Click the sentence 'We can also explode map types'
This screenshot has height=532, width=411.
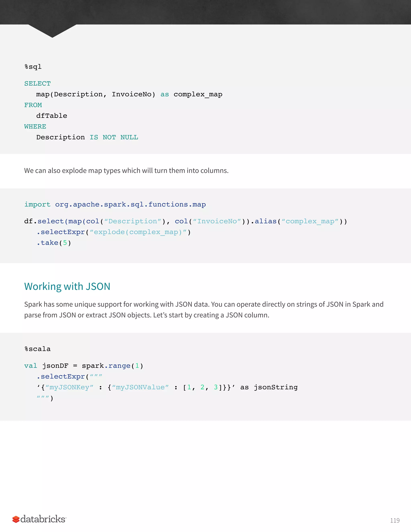coord(126,170)
